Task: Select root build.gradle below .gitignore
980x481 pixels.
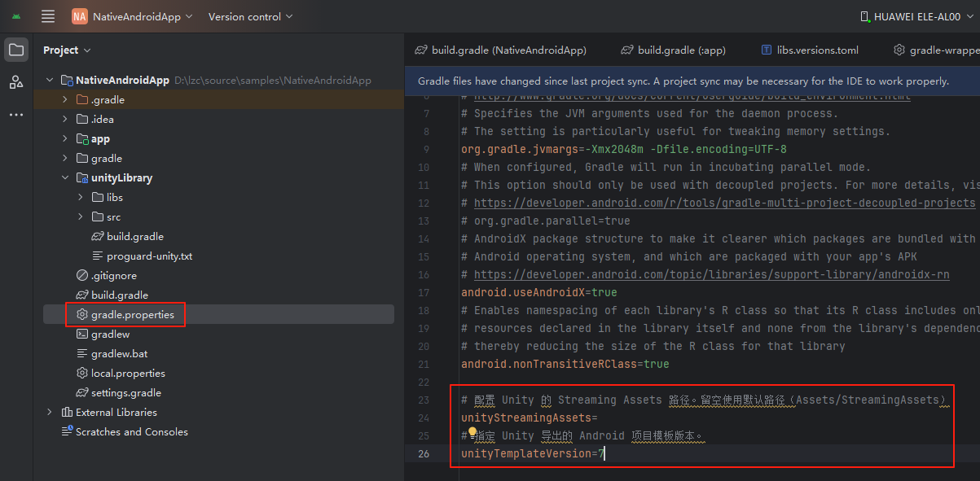Action: pos(120,295)
